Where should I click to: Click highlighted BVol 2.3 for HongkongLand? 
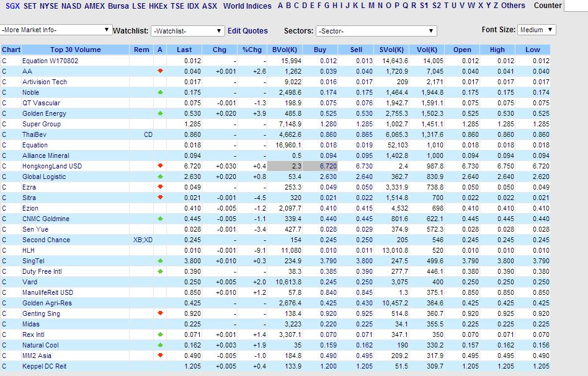click(x=284, y=166)
